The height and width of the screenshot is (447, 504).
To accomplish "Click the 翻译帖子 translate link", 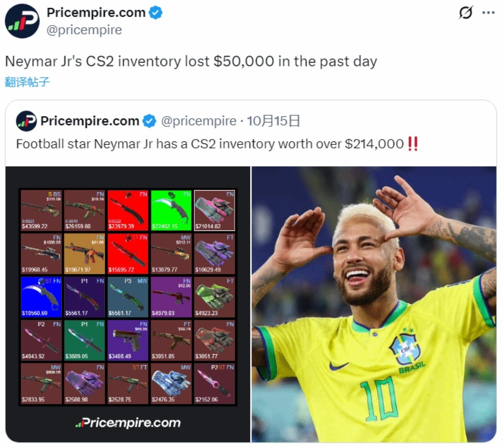I will (27, 82).
